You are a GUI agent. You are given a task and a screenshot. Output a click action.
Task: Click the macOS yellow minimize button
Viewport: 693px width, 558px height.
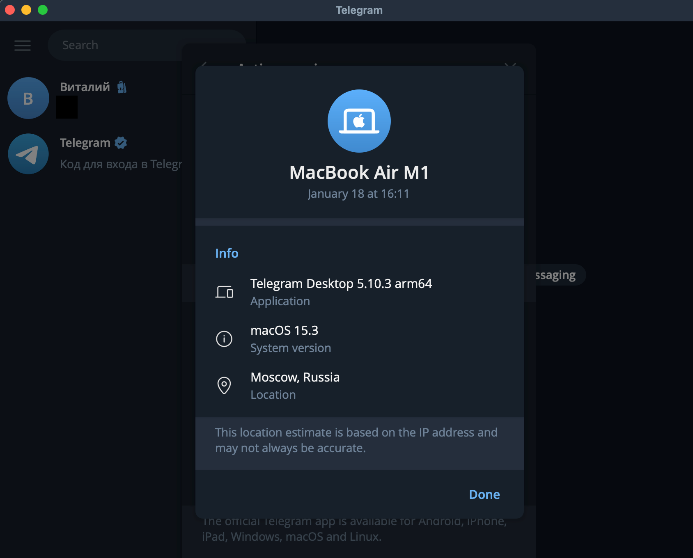26,10
